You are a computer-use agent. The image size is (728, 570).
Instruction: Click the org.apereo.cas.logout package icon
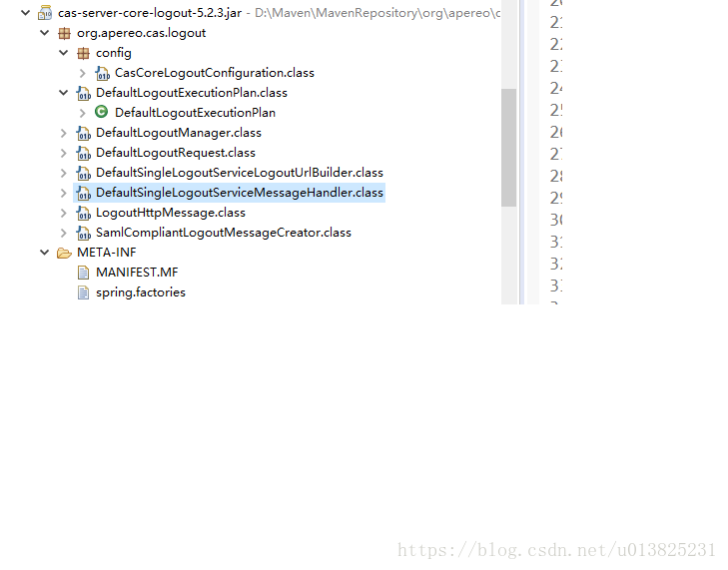click(64, 33)
